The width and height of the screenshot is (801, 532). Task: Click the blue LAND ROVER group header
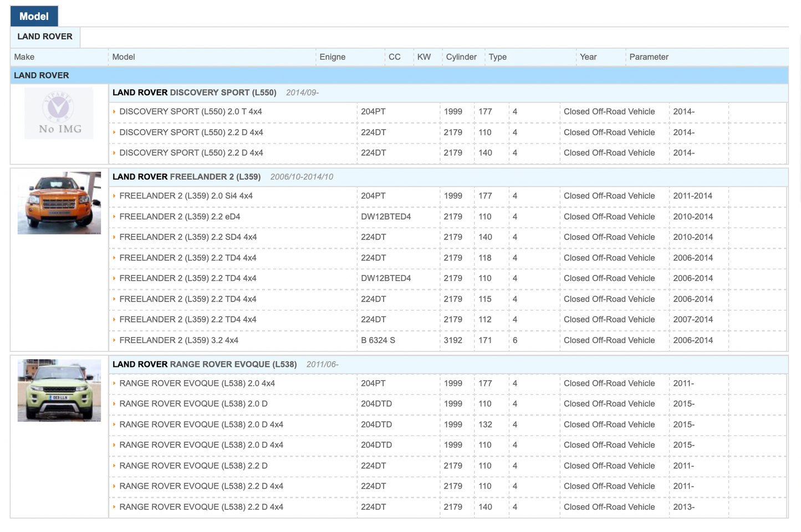coord(399,75)
